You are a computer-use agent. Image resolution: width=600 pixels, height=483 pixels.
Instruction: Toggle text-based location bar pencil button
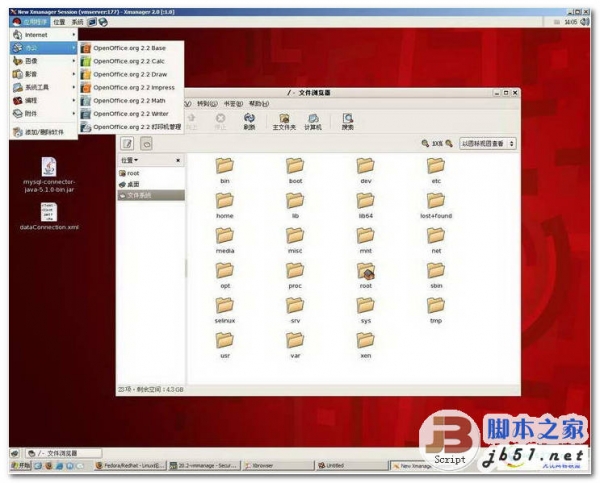(127, 144)
